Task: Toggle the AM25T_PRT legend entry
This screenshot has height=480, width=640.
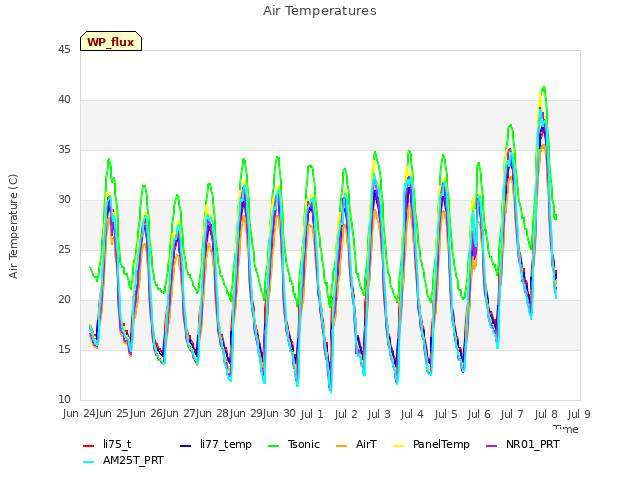Action: click(x=123, y=460)
